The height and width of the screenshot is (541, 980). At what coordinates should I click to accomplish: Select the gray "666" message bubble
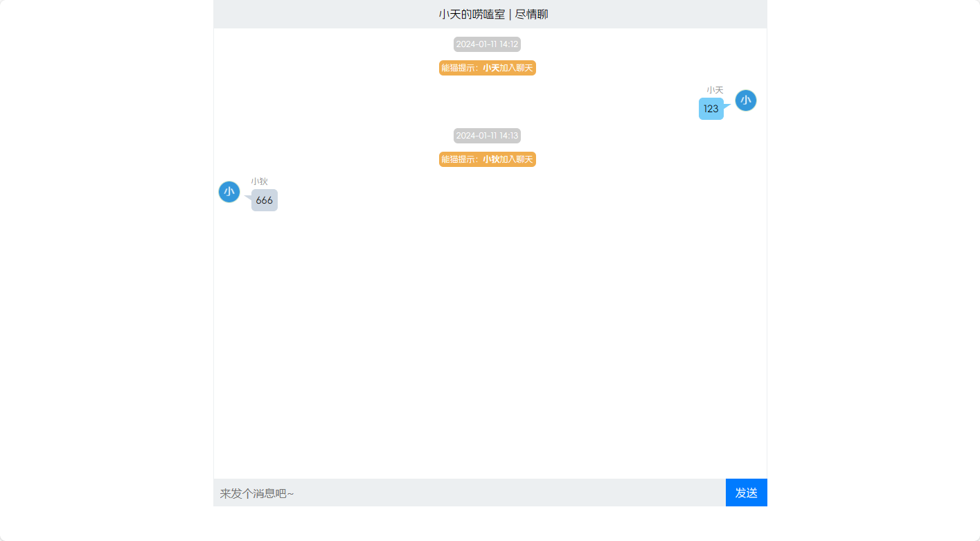click(265, 200)
